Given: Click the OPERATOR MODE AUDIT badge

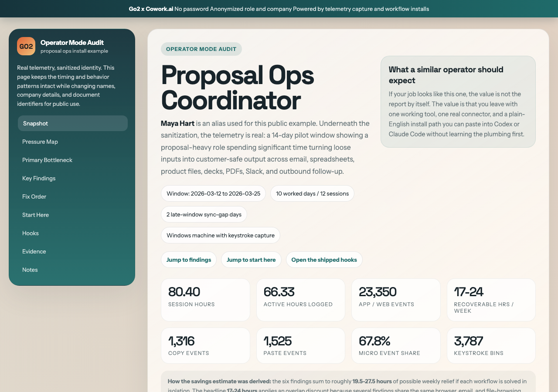Looking at the screenshot, I should pos(201,49).
